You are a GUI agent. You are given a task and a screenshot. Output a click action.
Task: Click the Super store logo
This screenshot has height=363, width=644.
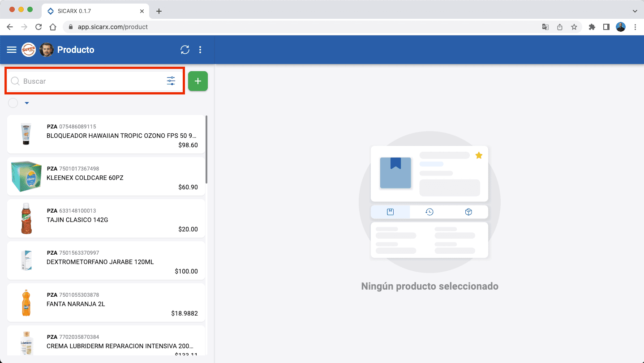pyautogui.click(x=29, y=50)
